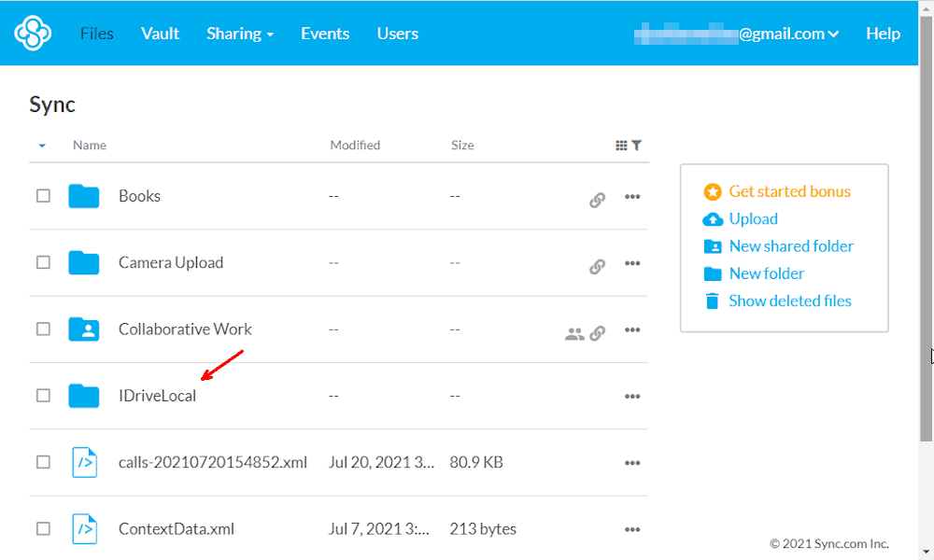Viewport: 934px width, 560px height.
Task: Open more options for ContextData.xml
Action: [x=632, y=529]
